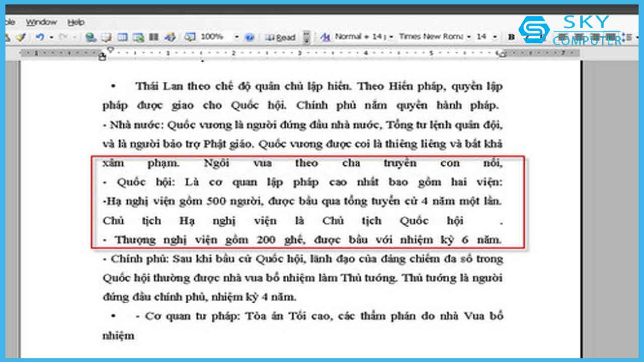
Task: Click the Undo arrow icon
Action: pos(40,37)
